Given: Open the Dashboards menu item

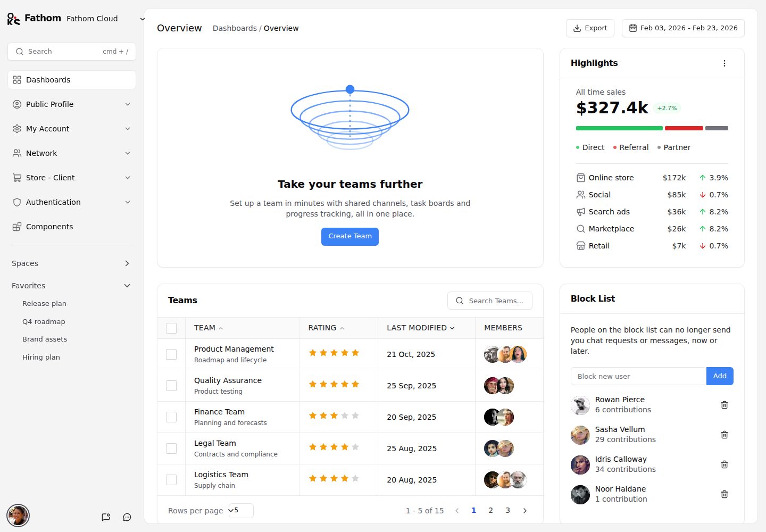Looking at the screenshot, I should [72, 80].
